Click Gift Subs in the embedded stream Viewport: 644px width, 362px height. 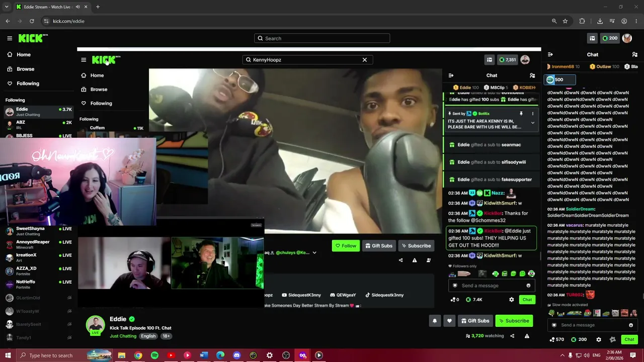click(379, 246)
